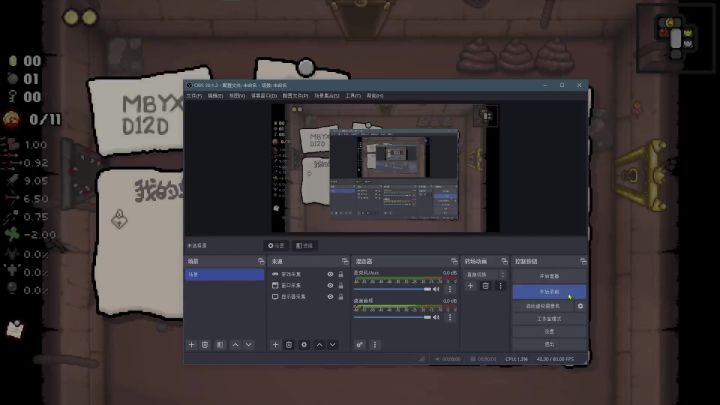Open the 场景集合(S) Scene Collection menu
The image size is (720, 405).
(326, 96)
